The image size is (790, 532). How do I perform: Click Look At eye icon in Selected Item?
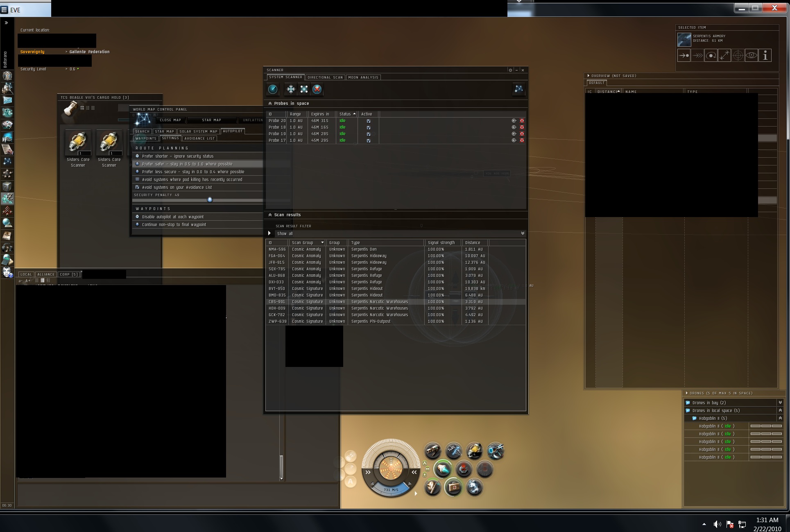pos(752,55)
